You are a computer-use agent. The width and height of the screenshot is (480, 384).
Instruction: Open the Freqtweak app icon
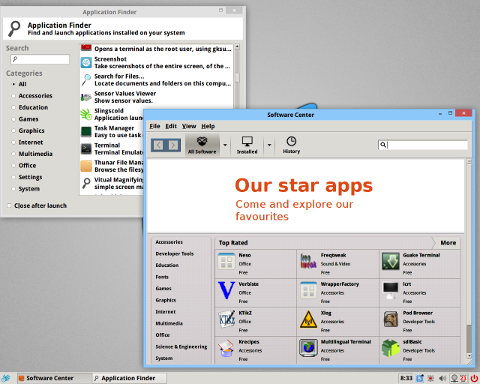(x=308, y=261)
